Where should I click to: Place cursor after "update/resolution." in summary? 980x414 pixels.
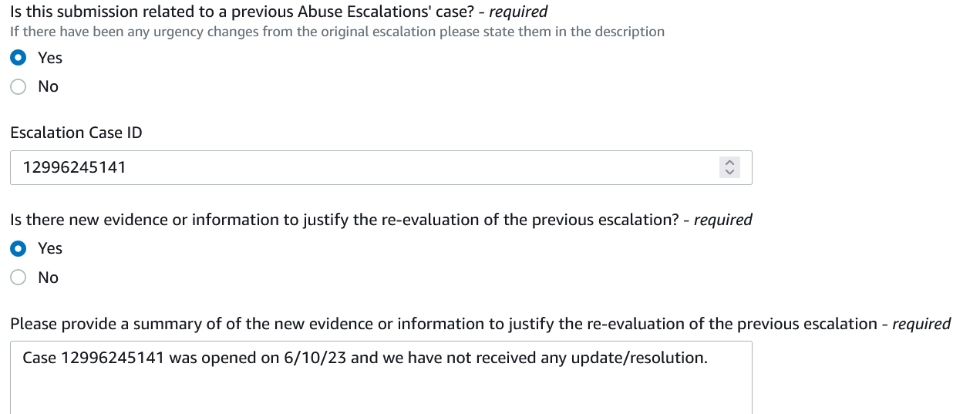pos(709,358)
